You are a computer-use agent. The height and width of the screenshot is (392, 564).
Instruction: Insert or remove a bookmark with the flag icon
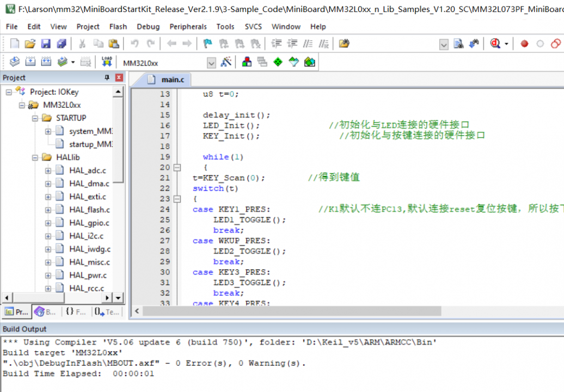[208, 44]
